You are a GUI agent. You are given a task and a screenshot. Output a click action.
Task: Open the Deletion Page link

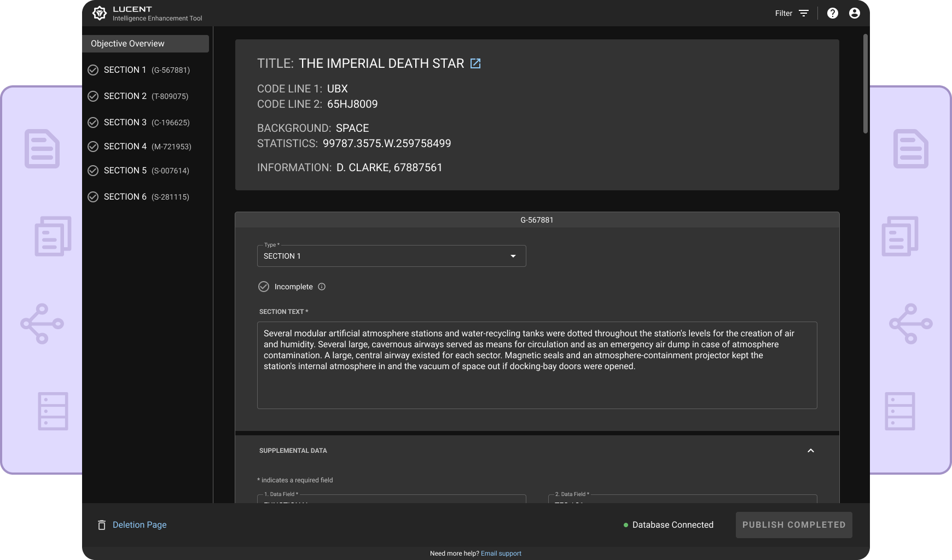(x=140, y=525)
